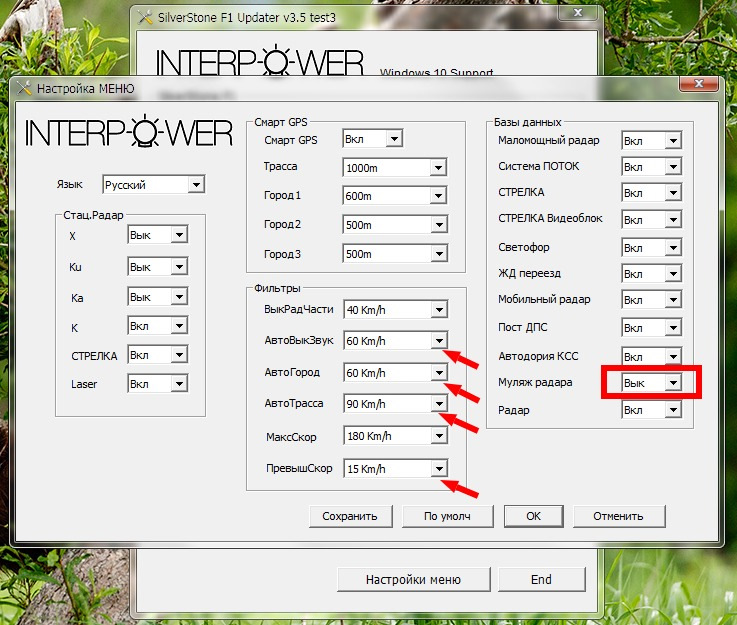Open the Автодория КСС dropdown

[651, 356]
